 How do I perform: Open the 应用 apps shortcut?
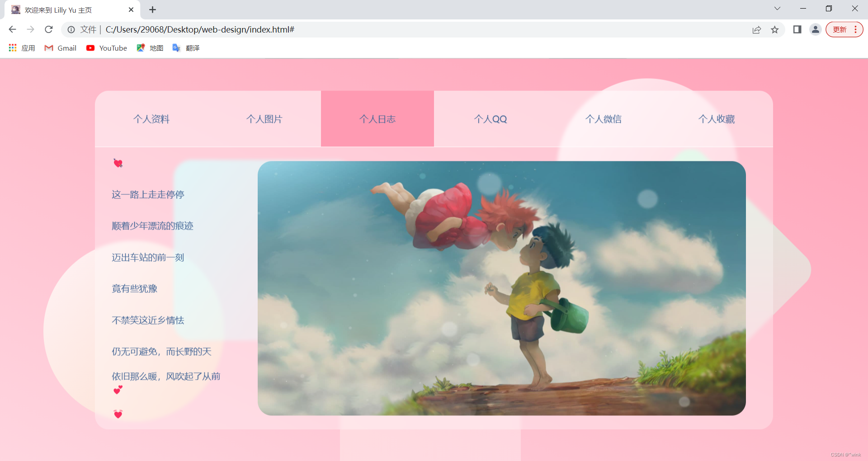pyautogui.click(x=22, y=48)
